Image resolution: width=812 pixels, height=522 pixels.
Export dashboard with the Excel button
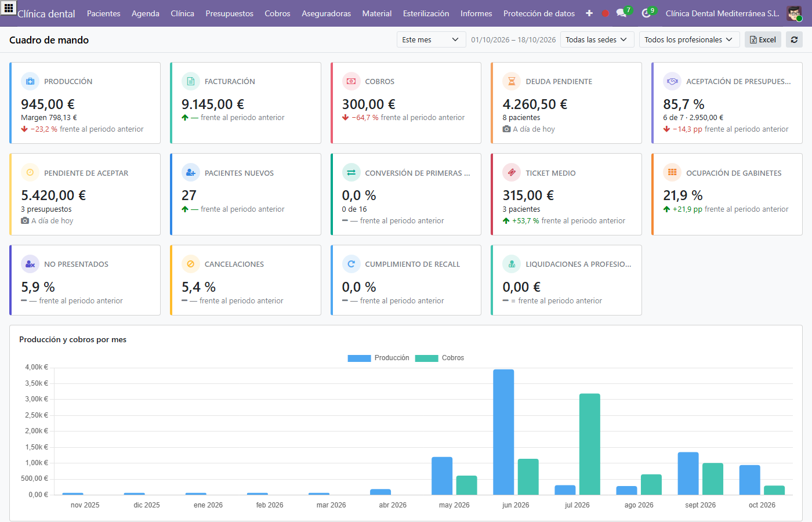point(763,39)
